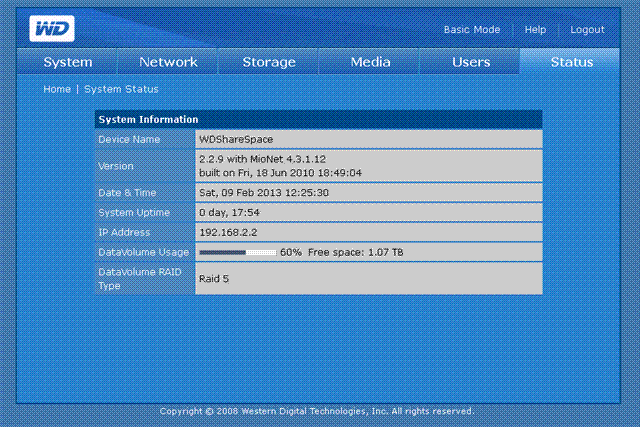
Task: Click the Western Digital copyright notice
Action: (x=317, y=411)
